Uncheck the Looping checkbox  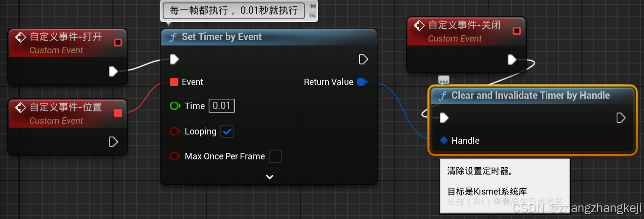click(x=227, y=131)
